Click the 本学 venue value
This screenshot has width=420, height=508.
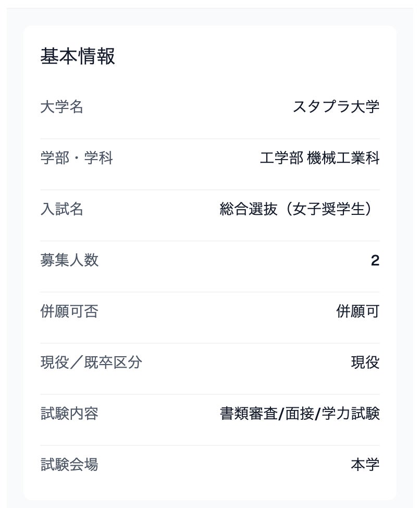pos(365,465)
